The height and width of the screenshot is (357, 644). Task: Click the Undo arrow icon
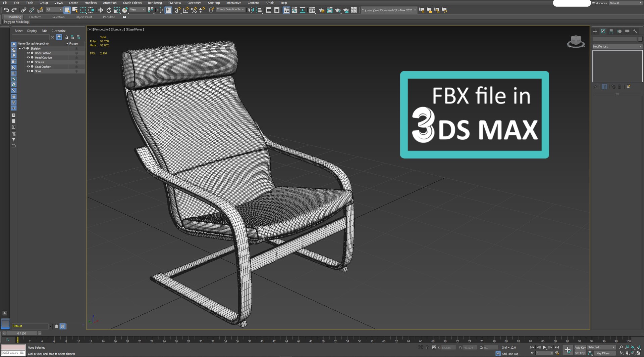click(x=6, y=10)
